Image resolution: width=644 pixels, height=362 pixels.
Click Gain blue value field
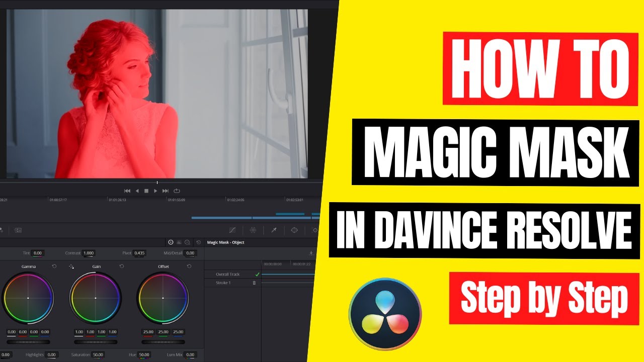(x=112, y=332)
